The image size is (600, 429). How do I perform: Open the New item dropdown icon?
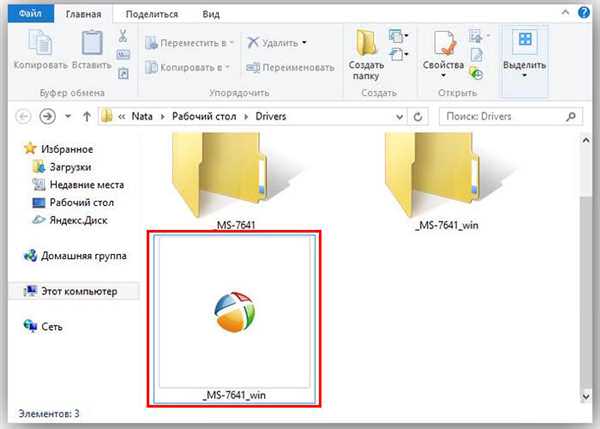click(398, 36)
